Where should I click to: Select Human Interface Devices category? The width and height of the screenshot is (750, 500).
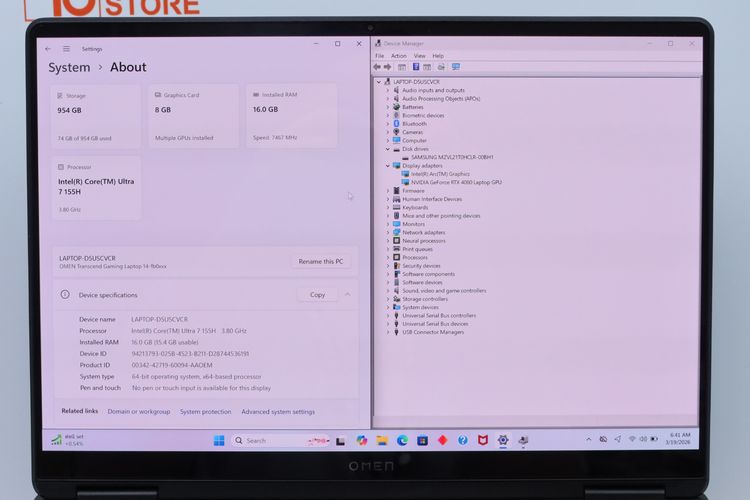tap(432, 199)
